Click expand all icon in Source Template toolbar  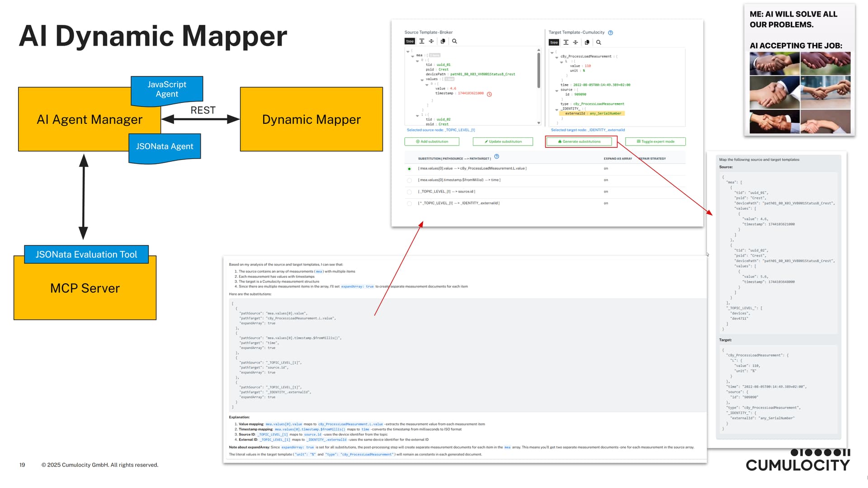[422, 41]
